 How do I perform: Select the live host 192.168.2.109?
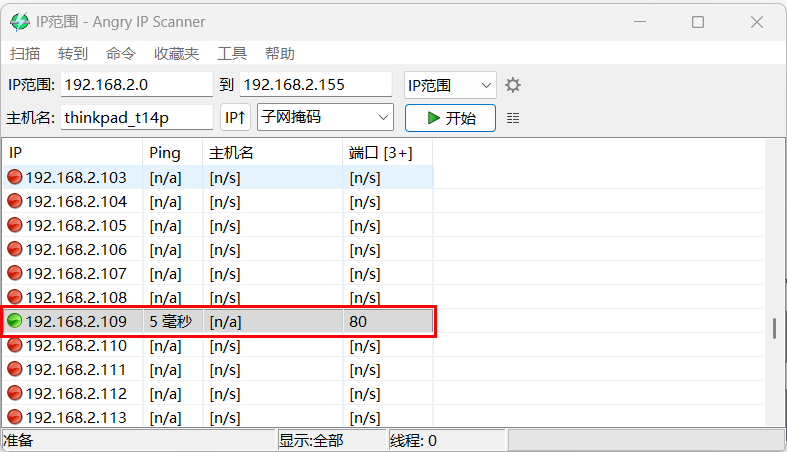click(x=218, y=322)
